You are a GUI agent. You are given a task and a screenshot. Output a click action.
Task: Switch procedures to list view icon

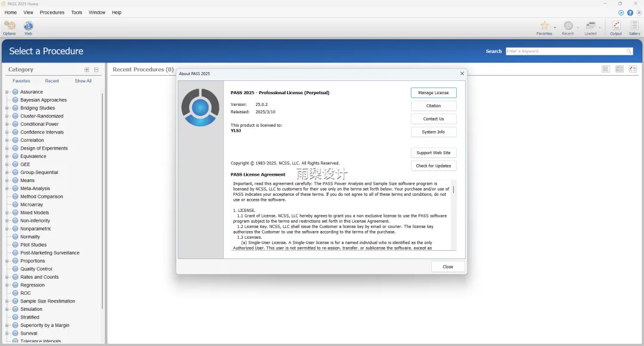pos(606,69)
